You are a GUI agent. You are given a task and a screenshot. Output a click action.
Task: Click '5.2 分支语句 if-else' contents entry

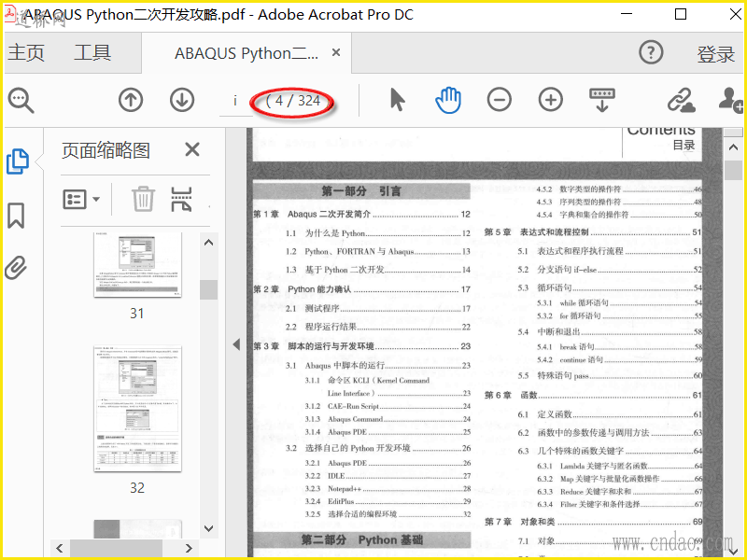pyautogui.click(x=610, y=269)
